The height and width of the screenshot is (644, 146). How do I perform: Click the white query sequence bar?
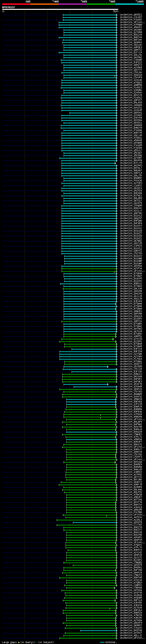coord(60,9)
